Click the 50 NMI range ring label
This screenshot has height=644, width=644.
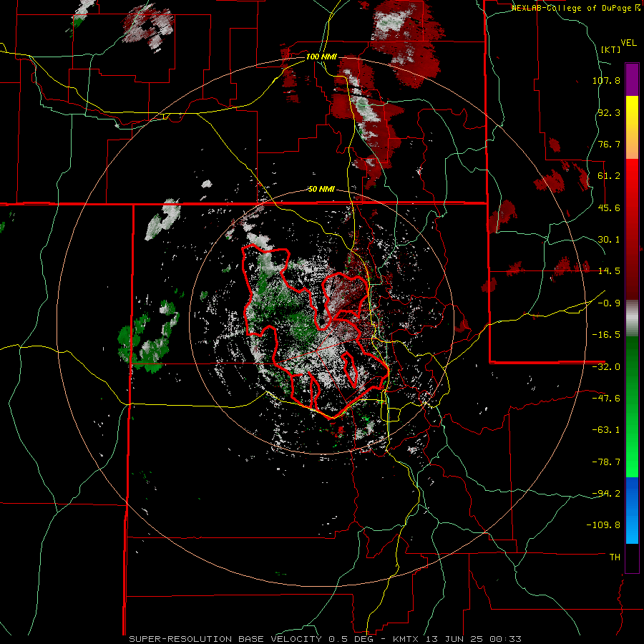321,190
